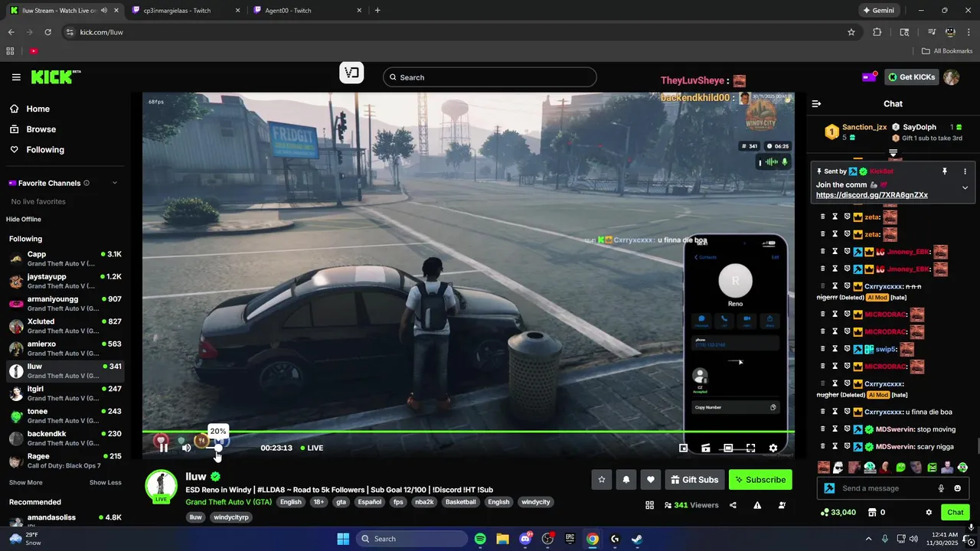Open pinned message three-dot menu

click(965, 171)
